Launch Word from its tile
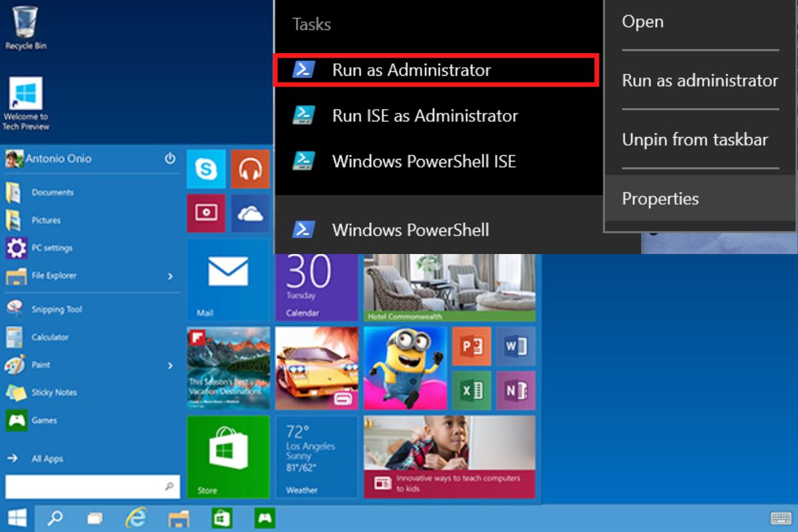Image resolution: width=798 pixels, height=532 pixels. coord(515,346)
